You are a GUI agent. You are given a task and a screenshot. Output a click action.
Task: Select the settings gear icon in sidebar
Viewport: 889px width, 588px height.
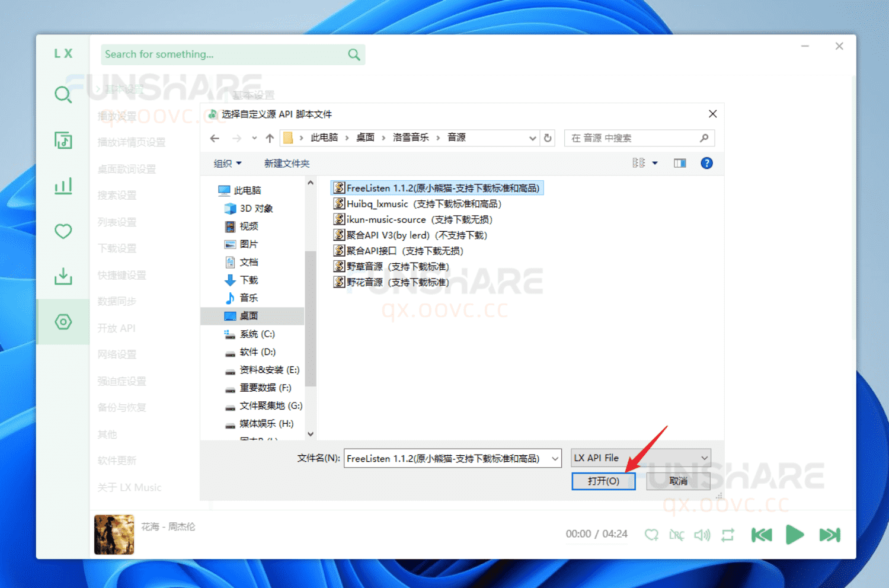click(x=63, y=321)
